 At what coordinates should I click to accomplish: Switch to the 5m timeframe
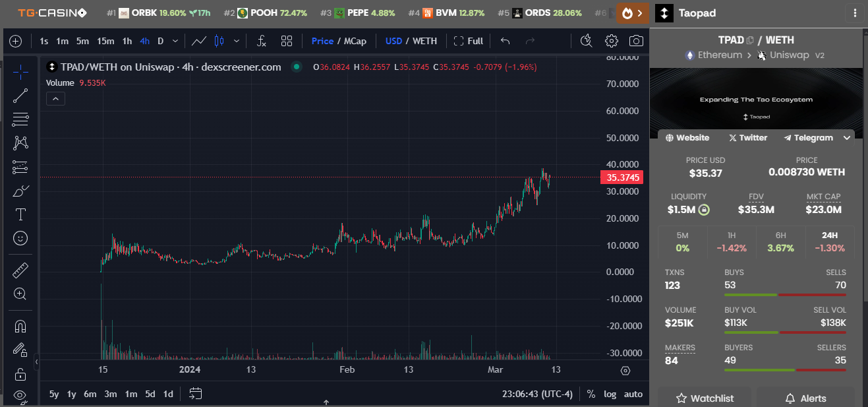pos(82,41)
